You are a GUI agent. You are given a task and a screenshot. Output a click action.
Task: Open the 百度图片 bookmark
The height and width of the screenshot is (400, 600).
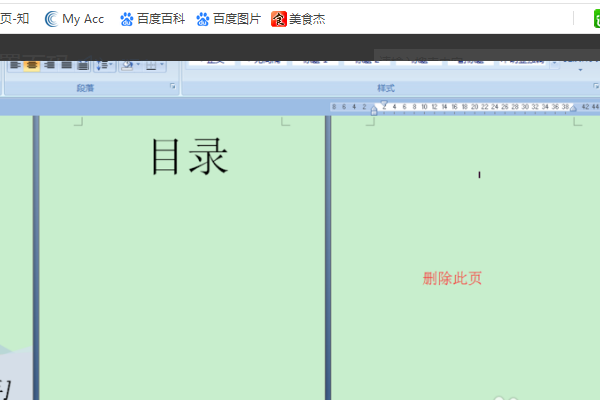tap(228, 19)
